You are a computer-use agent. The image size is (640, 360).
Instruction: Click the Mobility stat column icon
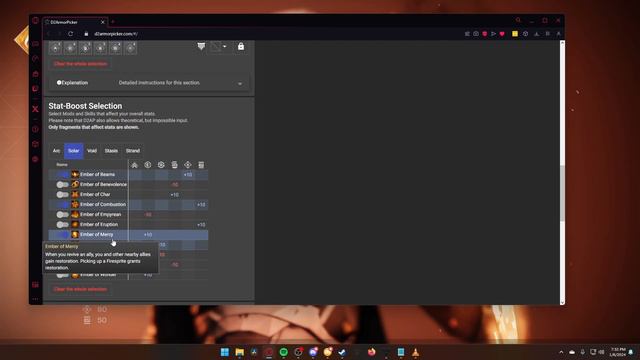click(x=134, y=165)
